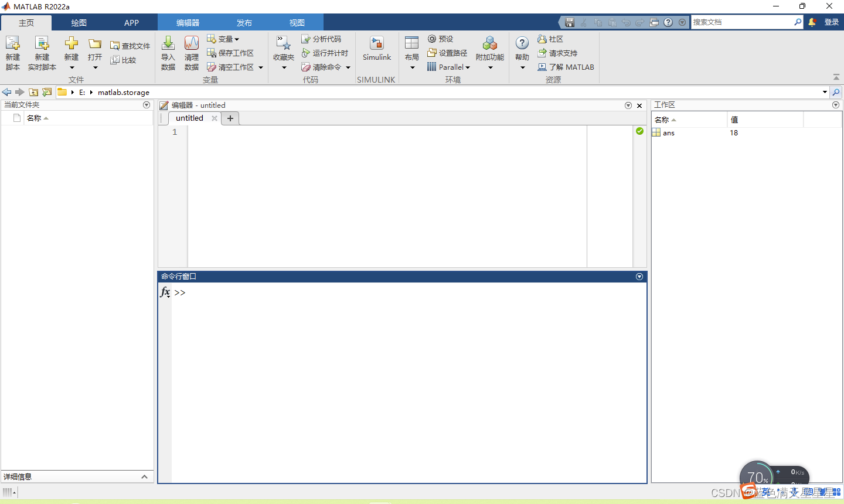This screenshot has width=844, height=504.
Task: Click the 新建实时脚本 (New Live Script) icon
Action: [x=42, y=43]
